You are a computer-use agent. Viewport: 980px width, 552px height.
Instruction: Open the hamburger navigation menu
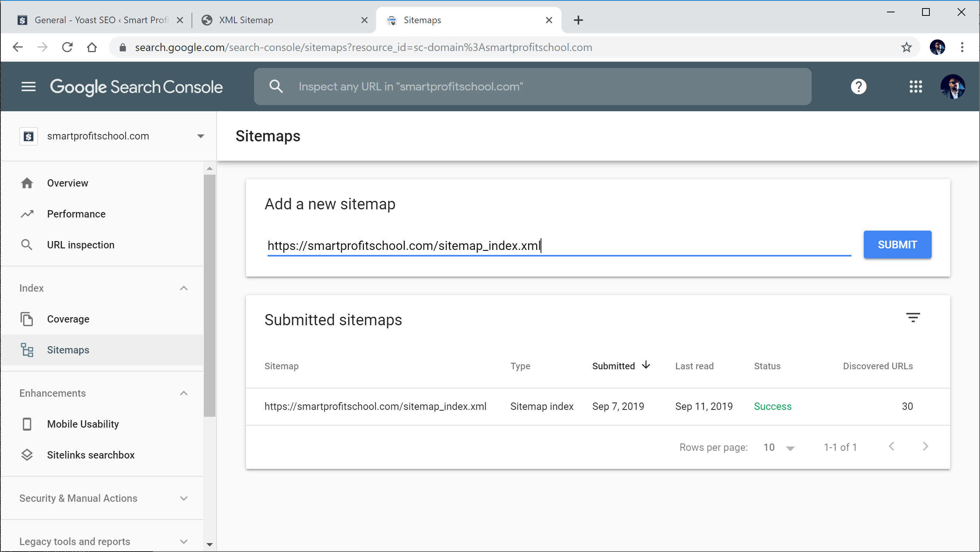click(x=28, y=87)
